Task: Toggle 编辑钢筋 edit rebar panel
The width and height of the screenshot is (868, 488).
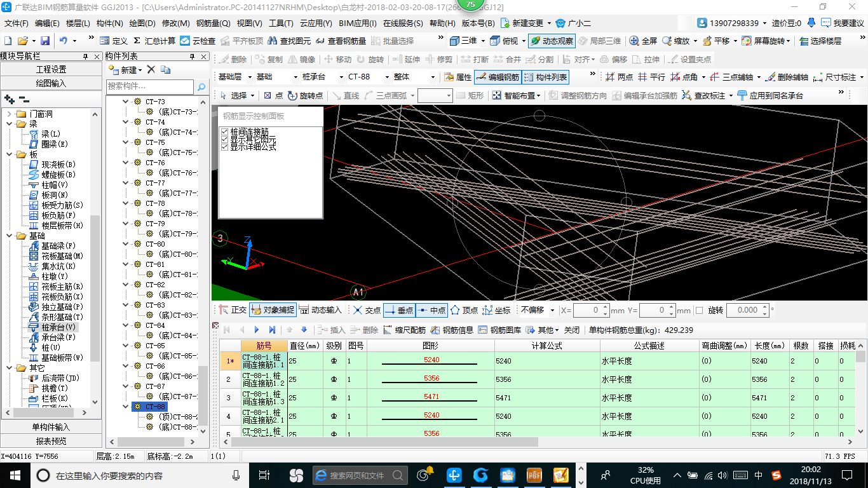Action: [498, 78]
